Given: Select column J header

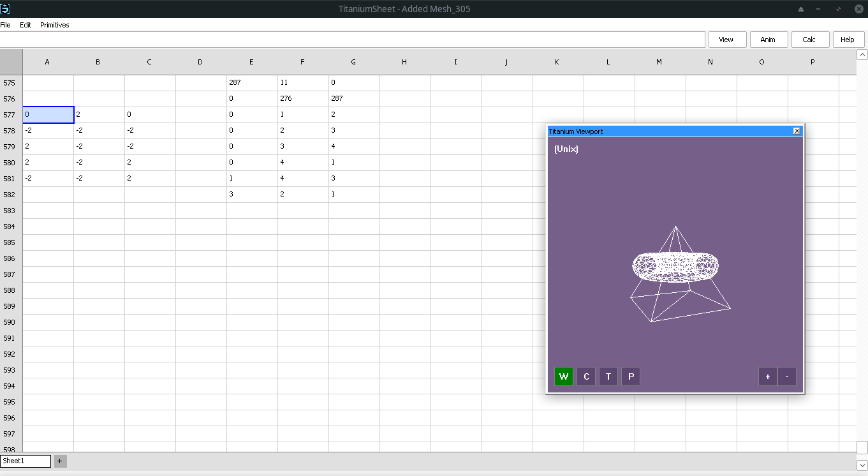Looking at the screenshot, I should pyautogui.click(x=507, y=62).
